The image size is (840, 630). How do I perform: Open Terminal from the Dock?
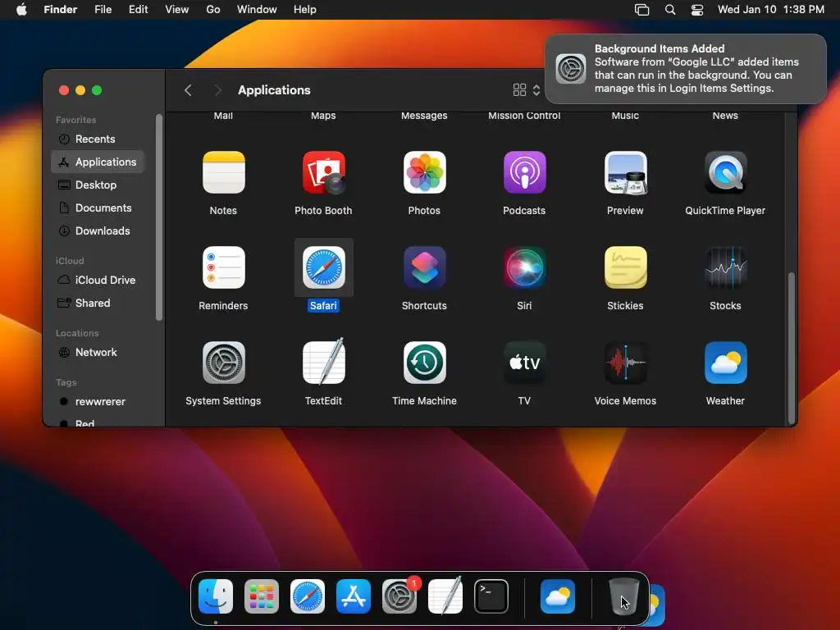(491, 596)
